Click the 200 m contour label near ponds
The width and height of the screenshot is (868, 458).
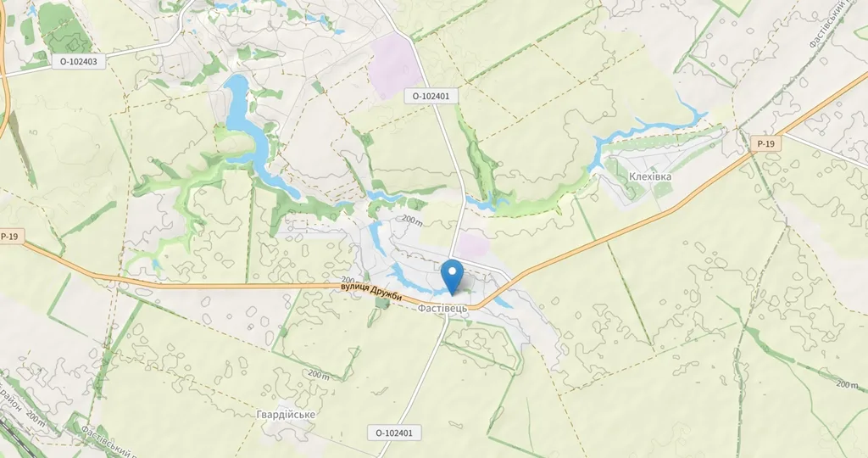coord(413,221)
